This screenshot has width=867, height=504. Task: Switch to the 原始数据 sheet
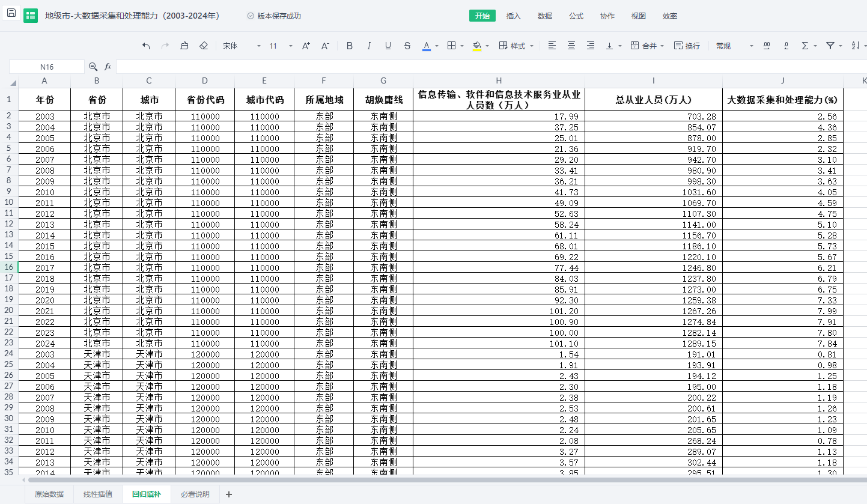tap(49, 494)
